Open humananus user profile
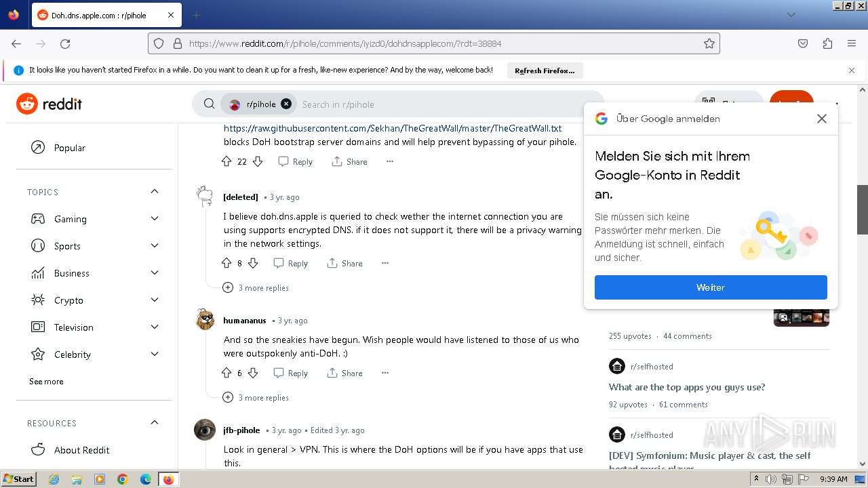Image resolution: width=868 pixels, height=488 pixels. [x=245, y=320]
